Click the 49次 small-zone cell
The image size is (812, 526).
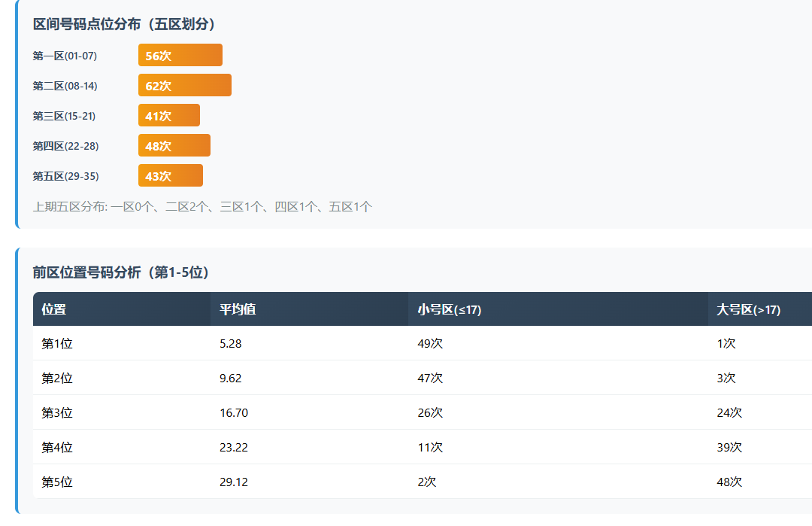pyautogui.click(x=430, y=343)
